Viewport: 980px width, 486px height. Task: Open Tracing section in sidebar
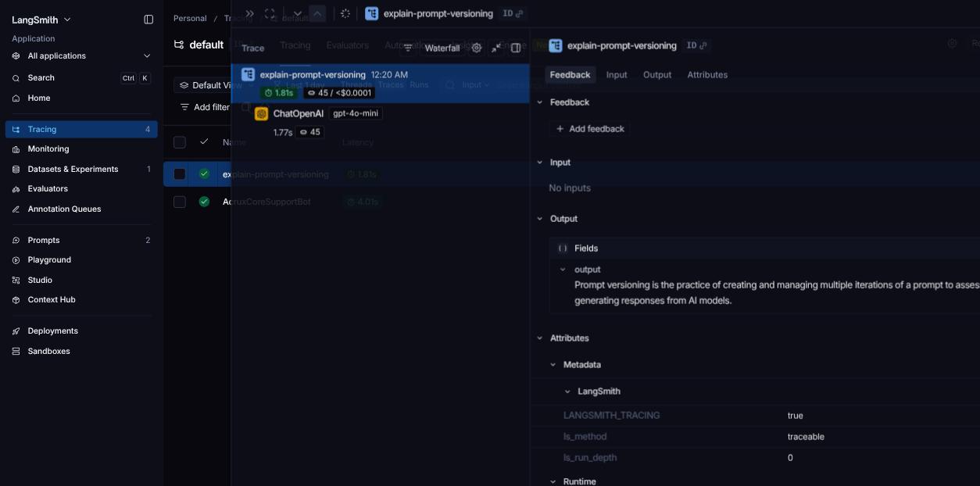pyautogui.click(x=81, y=129)
